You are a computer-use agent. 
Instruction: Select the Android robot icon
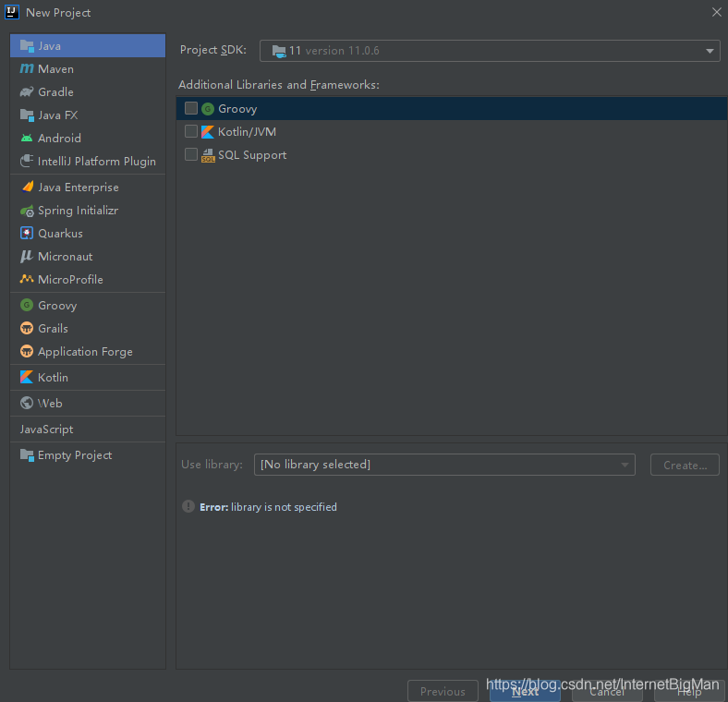click(x=27, y=138)
